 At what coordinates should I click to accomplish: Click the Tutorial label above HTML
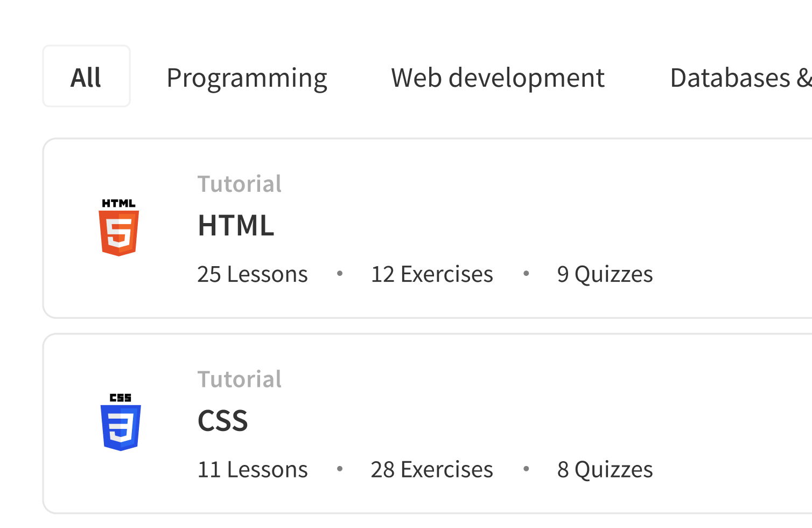[240, 183]
